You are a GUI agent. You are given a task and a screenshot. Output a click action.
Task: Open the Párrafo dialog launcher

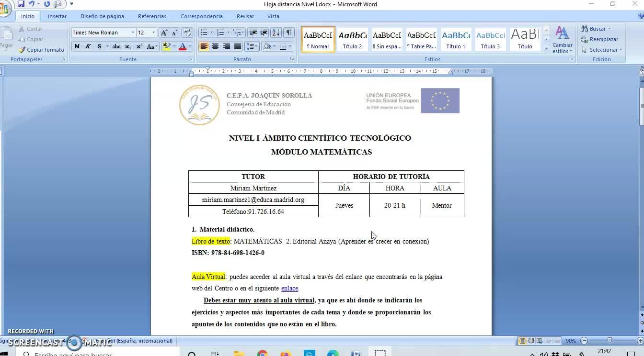[292, 59]
